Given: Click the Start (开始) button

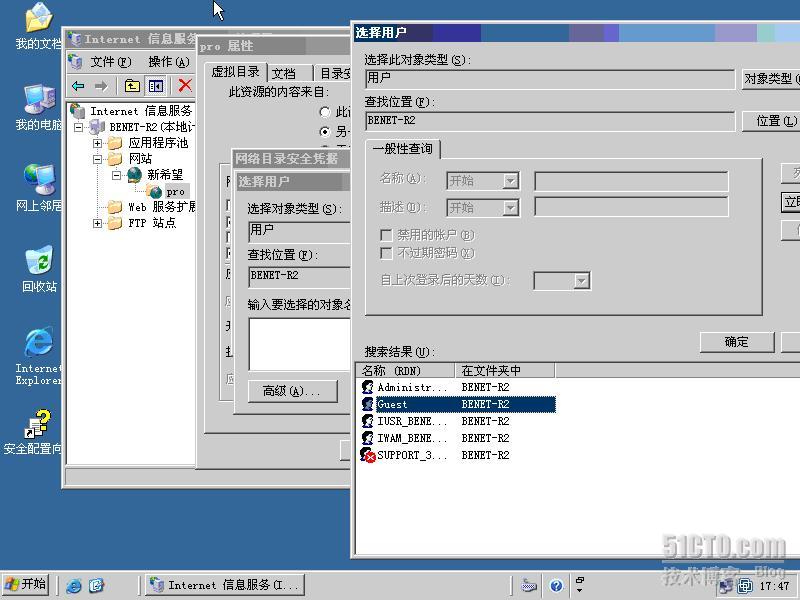Looking at the screenshot, I should (26, 585).
